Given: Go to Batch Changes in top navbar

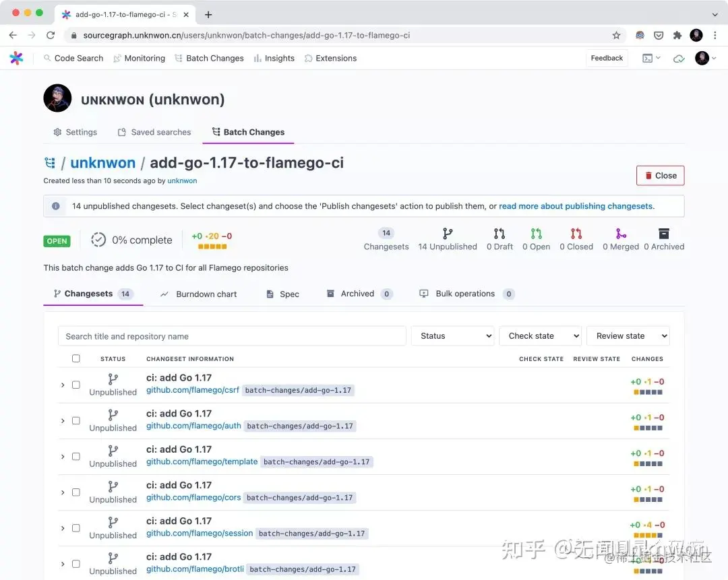Looking at the screenshot, I should 210,59.
